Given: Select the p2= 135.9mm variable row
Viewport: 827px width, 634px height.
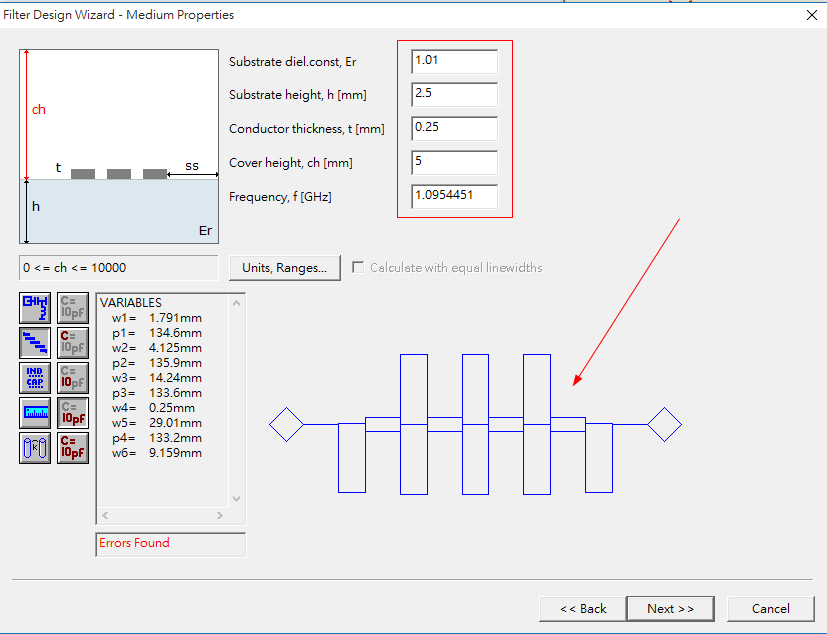Looking at the screenshot, I should (x=157, y=363).
